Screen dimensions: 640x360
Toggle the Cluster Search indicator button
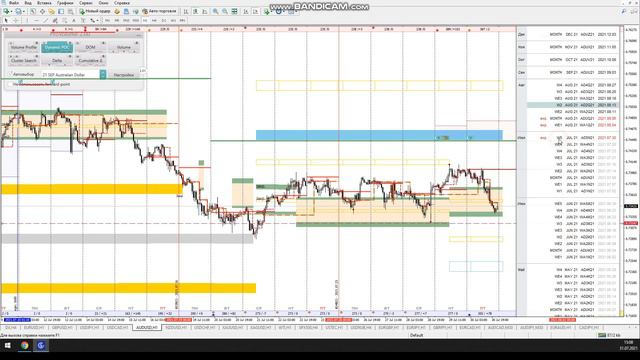tap(23, 60)
